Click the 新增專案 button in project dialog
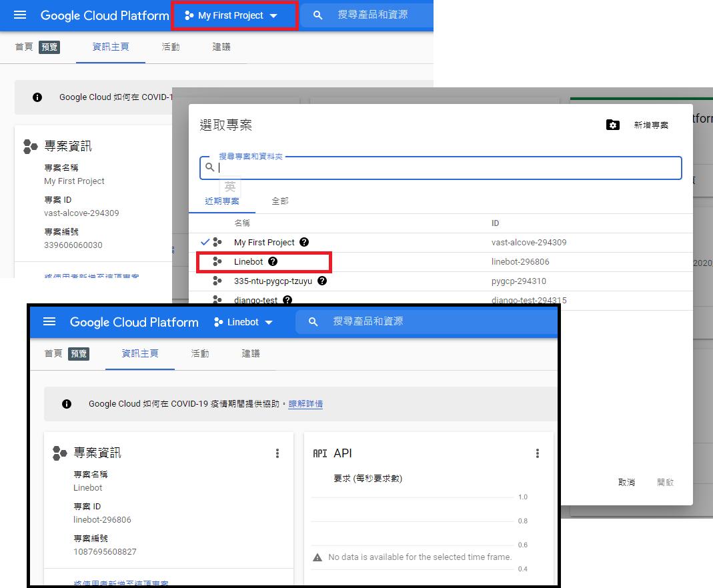 (651, 125)
